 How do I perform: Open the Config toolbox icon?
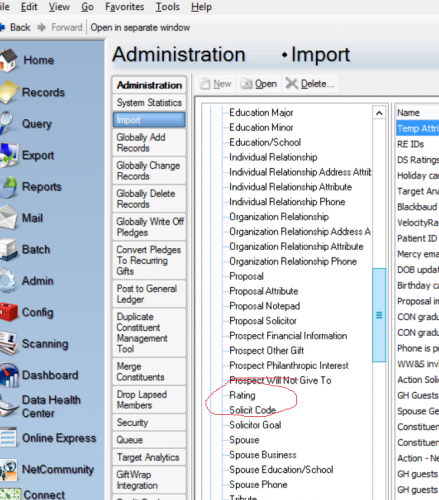9,312
